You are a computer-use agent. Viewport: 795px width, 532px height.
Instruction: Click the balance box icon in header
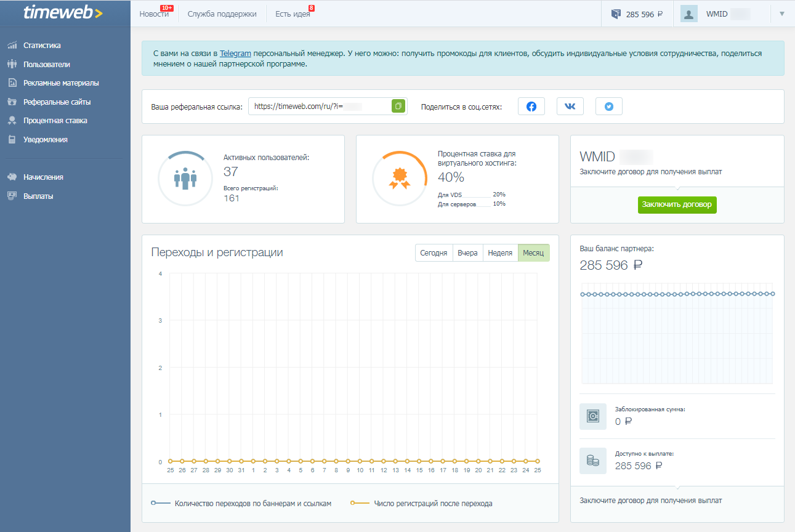point(616,14)
